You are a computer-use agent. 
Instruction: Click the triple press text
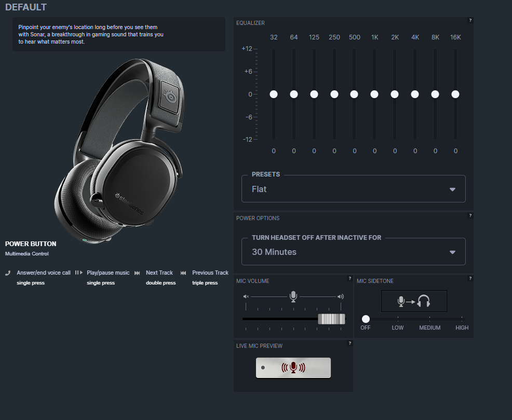point(205,282)
